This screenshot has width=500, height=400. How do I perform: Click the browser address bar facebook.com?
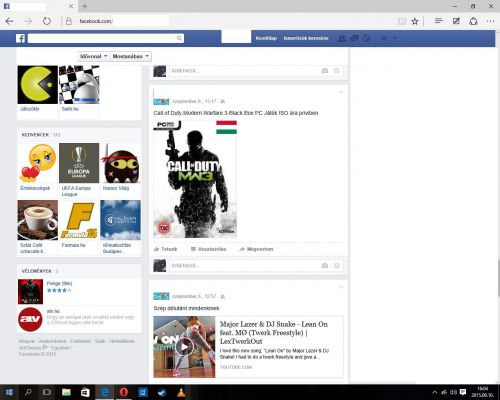coord(95,21)
